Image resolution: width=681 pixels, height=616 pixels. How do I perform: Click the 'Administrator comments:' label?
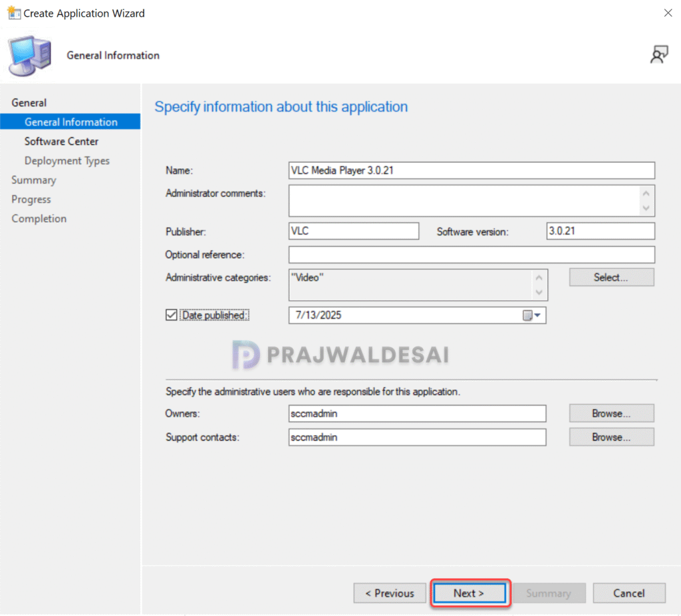coord(215,194)
